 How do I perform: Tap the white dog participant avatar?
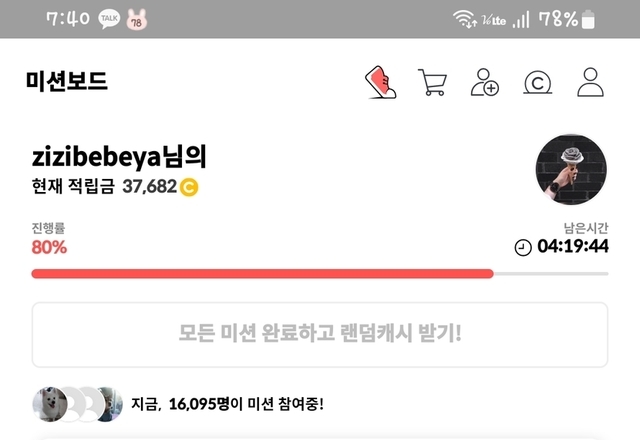coord(50,404)
